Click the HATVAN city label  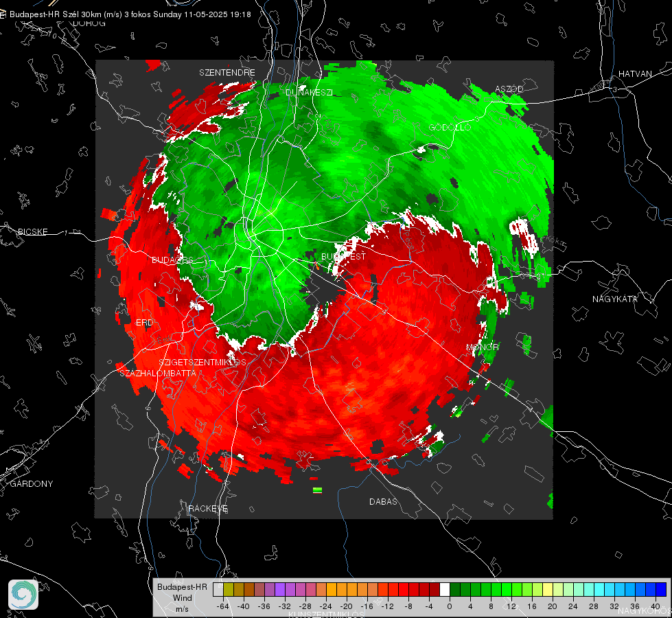point(635,73)
